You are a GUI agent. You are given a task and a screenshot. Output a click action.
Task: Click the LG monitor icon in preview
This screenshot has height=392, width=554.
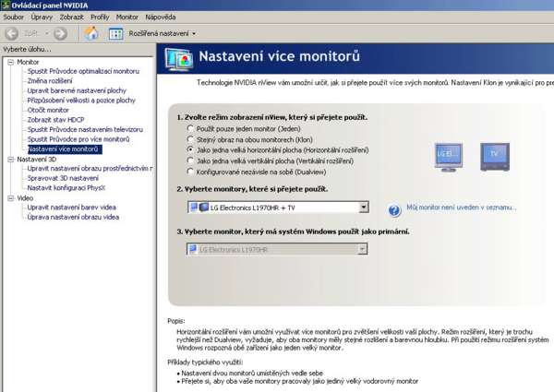click(449, 158)
